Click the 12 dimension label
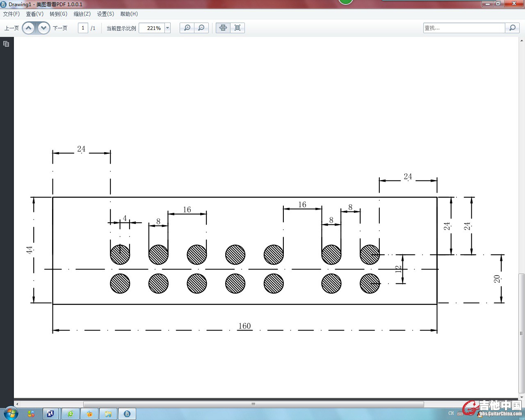 (x=398, y=269)
